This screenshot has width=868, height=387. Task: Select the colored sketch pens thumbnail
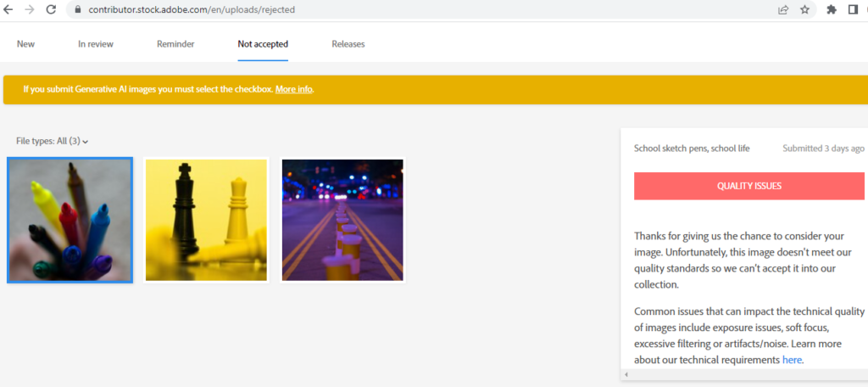point(70,220)
